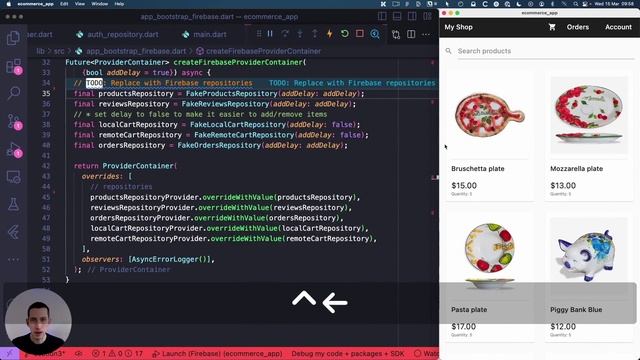
Task: Open the Edit menu
Action: [64, 4]
